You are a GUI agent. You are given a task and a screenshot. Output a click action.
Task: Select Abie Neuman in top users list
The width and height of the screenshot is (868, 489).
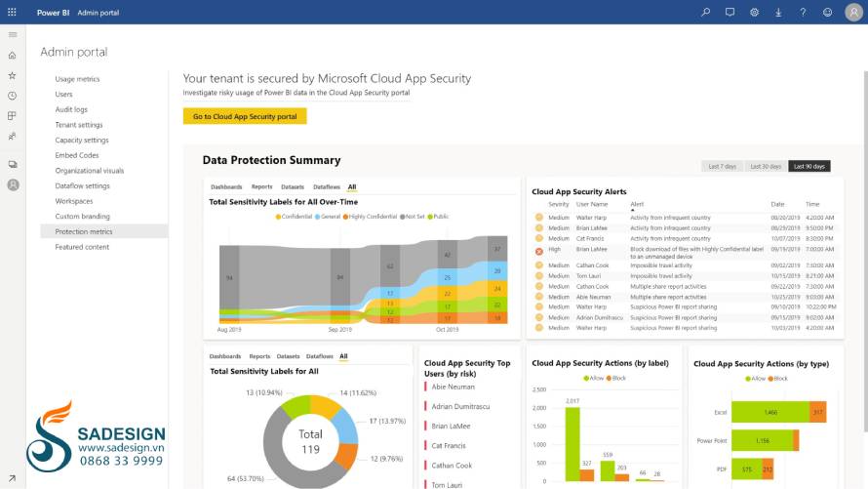(453, 387)
